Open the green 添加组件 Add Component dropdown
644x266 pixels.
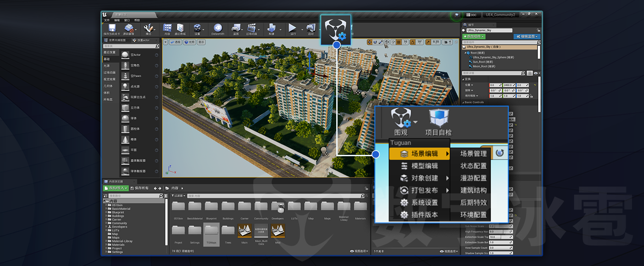(474, 36)
